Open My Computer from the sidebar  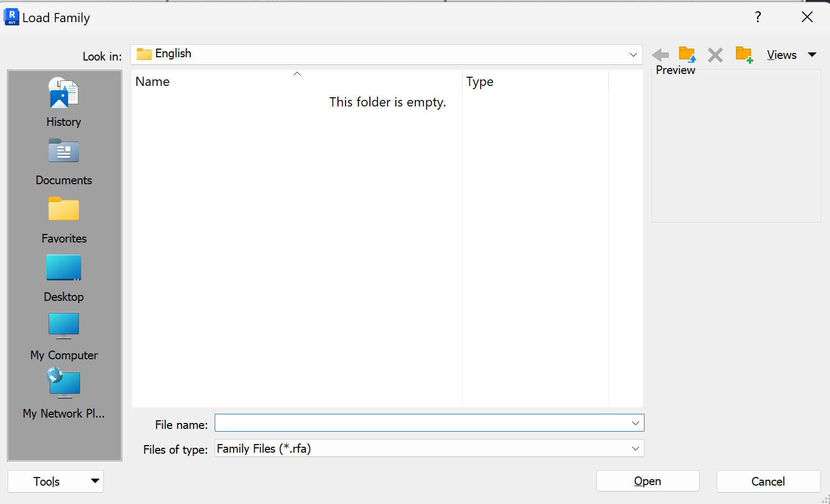click(63, 336)
